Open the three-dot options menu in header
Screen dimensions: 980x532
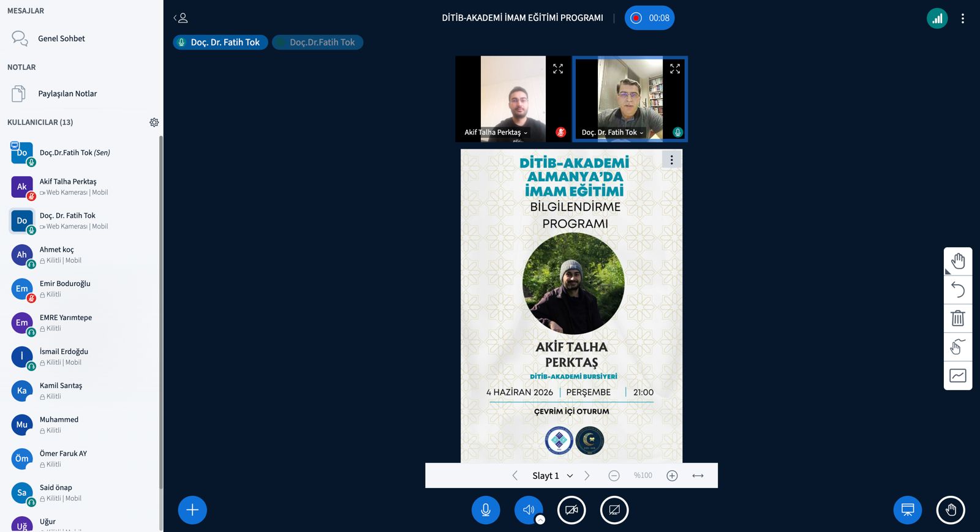963,18
